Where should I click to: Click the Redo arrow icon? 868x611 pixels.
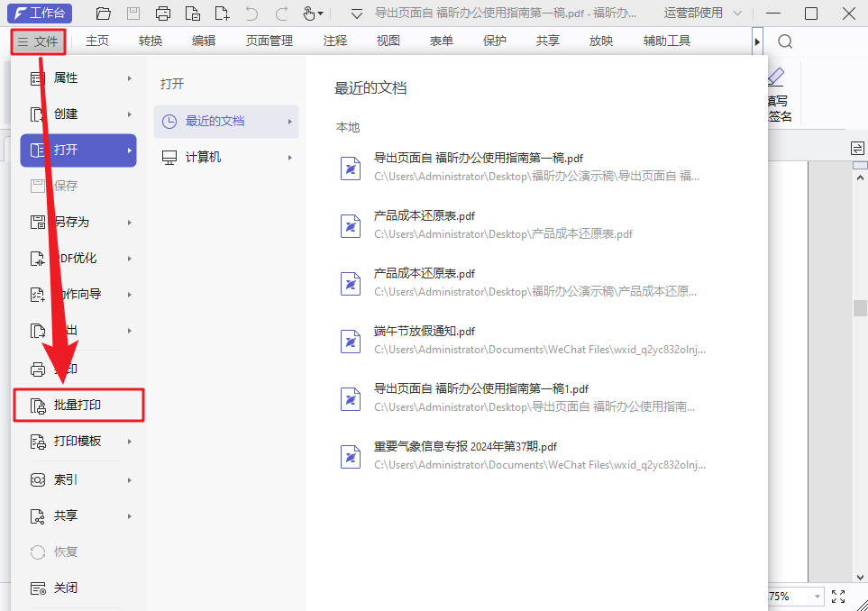click(281, 13)
